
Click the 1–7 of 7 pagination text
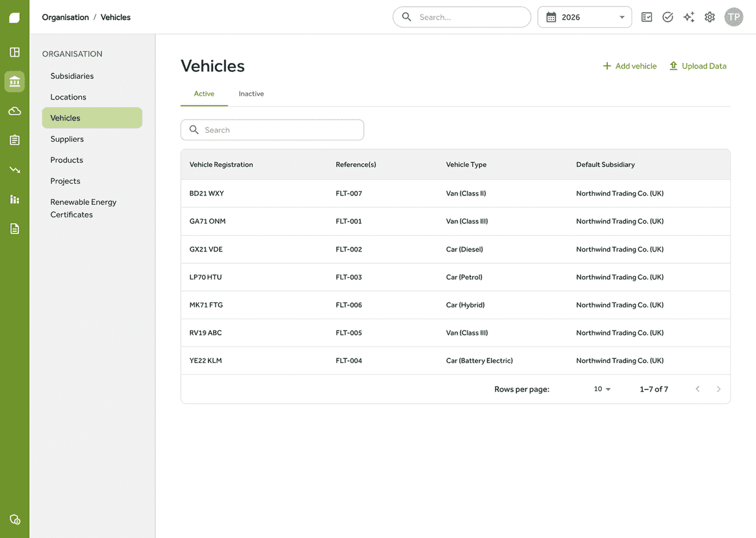click(654, 389)
